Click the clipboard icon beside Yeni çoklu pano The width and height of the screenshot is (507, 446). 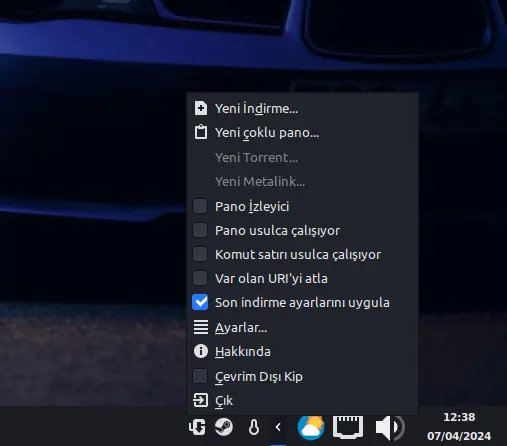tap(201, 132)
